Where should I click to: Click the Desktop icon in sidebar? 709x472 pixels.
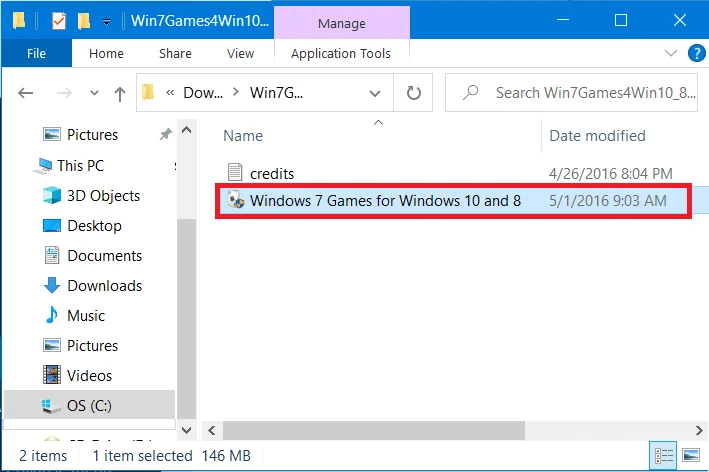52,225
